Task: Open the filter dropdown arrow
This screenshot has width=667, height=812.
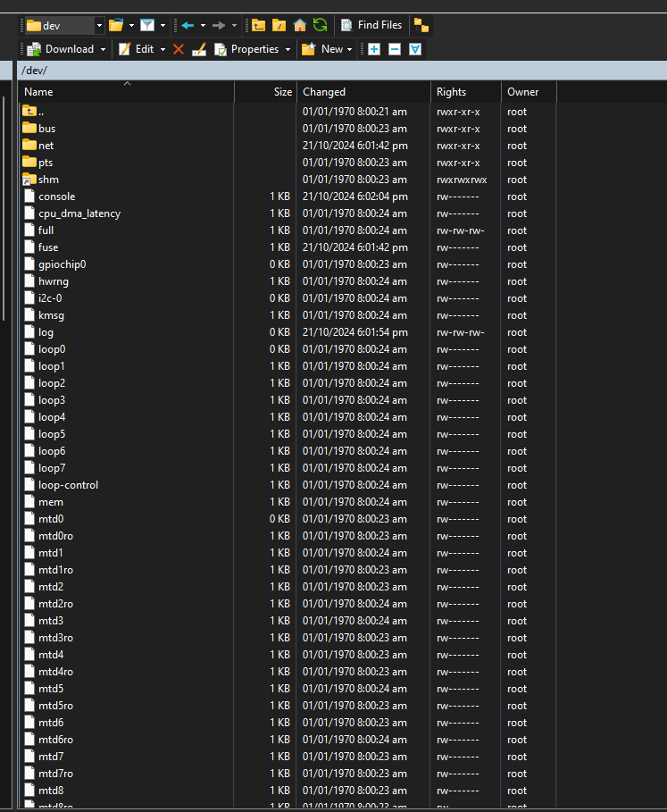Action: click(x=163, y=25)
